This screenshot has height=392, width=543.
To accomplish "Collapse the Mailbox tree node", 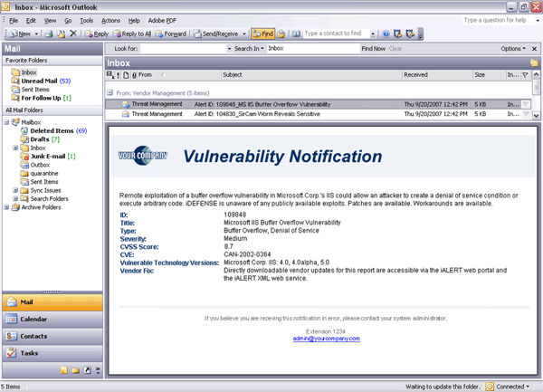I will [6, 122].
